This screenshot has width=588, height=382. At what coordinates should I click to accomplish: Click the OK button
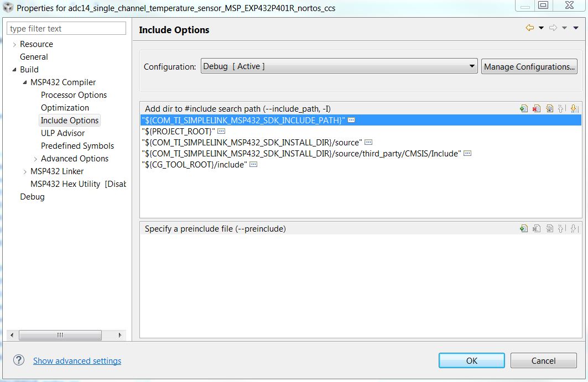tap(472, 360)
